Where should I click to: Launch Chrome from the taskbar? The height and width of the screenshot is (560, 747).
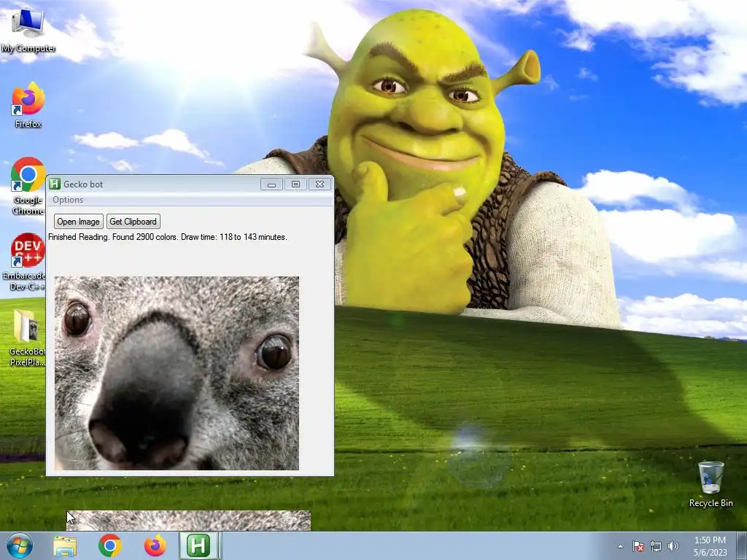(110, 545)
